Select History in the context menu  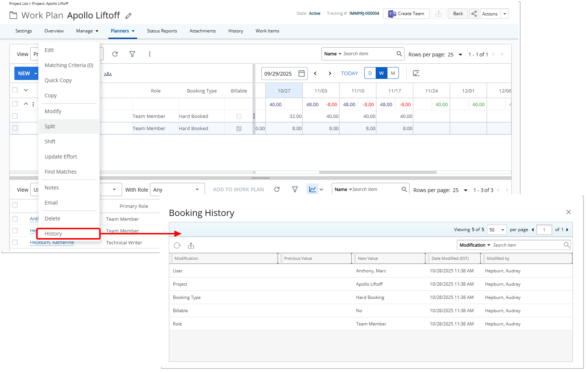[69, 234]
